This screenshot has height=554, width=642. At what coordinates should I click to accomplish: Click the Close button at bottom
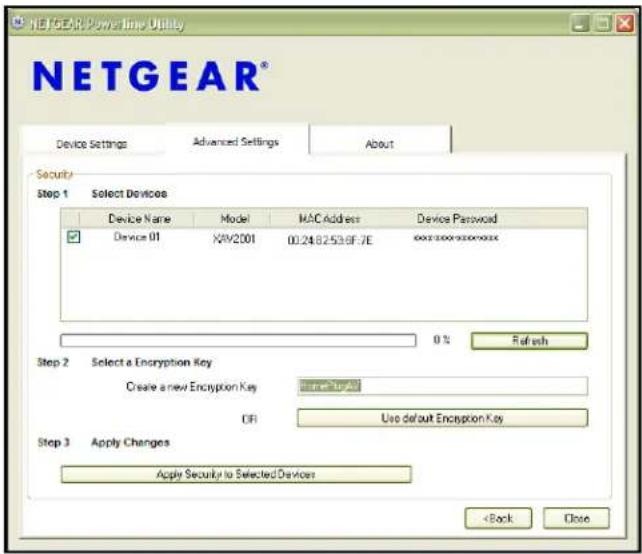(x=576, y=518)
